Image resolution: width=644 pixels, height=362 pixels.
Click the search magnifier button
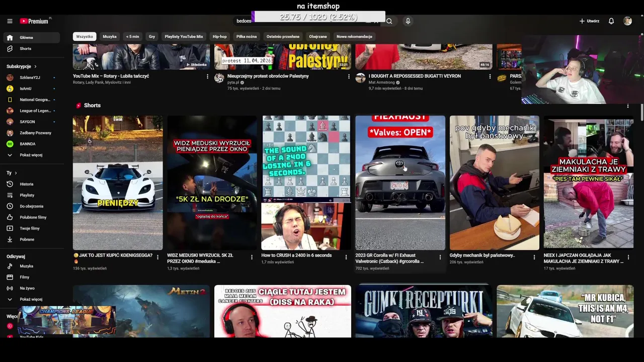(x=389, y=21)
